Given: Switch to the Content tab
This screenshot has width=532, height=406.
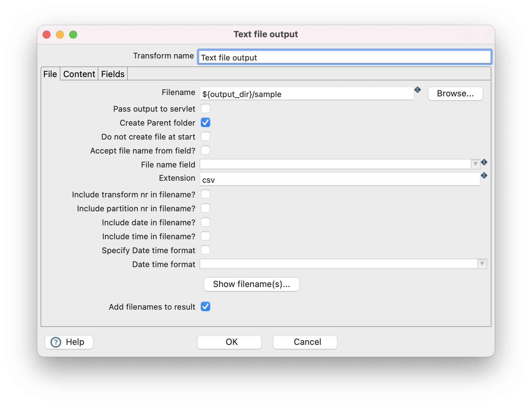Looking at the screenshot, I should tap(79, 74).
